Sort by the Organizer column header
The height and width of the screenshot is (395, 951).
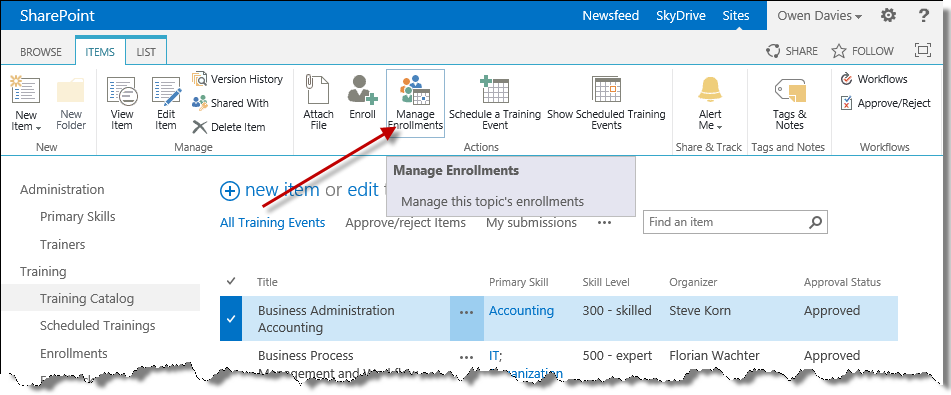[x=693, y=282]
